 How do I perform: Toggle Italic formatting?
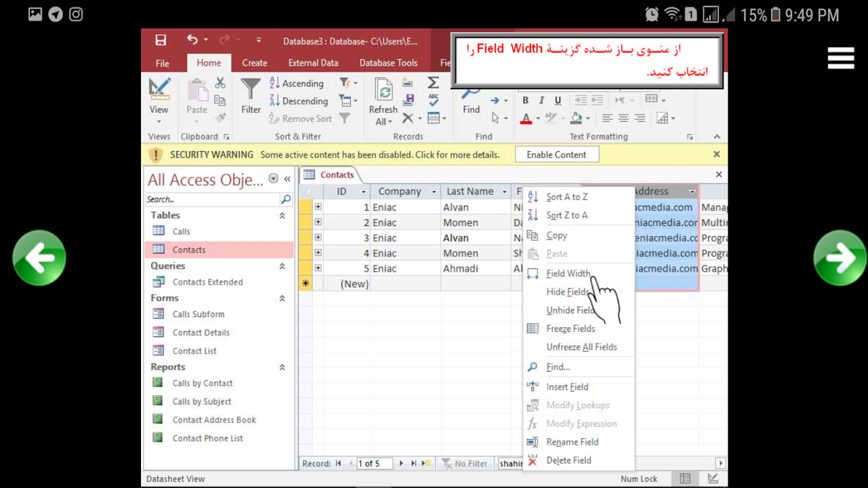(x=541, y=100)
